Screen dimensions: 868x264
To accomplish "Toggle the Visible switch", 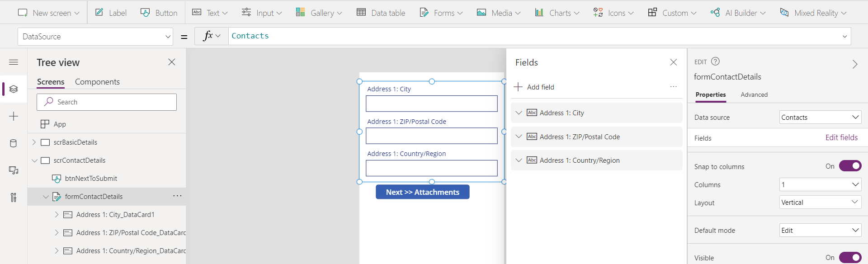I will [x=850, y=257].
